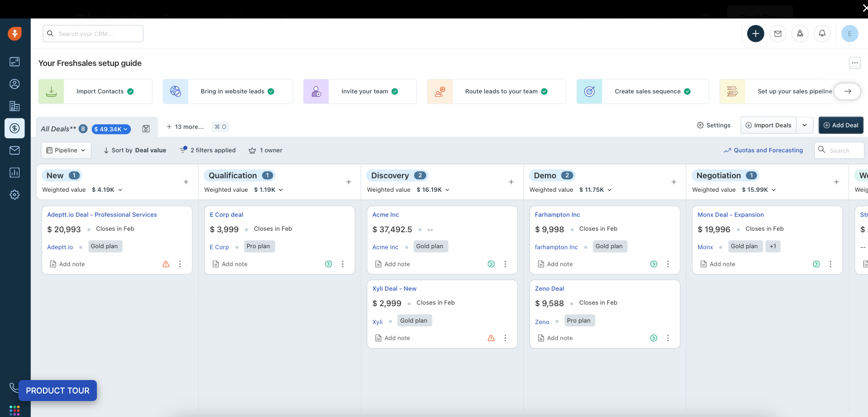Click the Import Deals button
This screenshot has width=868, height=417.
[769, 125]
